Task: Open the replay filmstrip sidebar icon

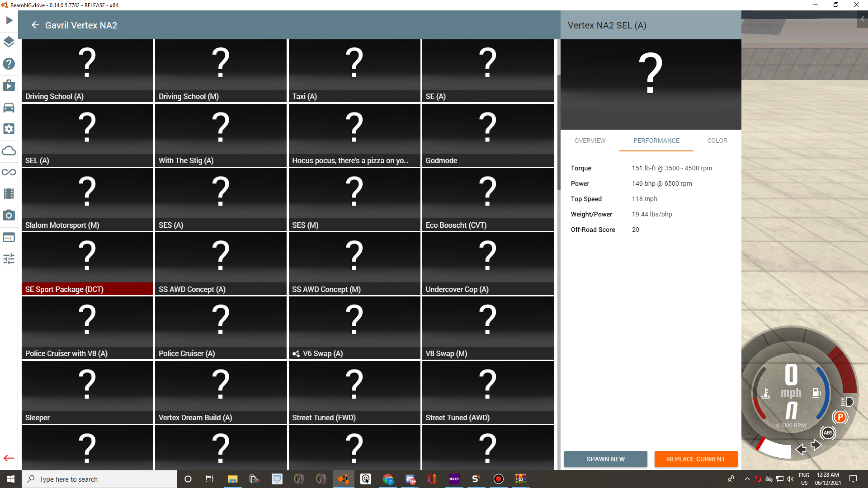Action: (9, 194)
